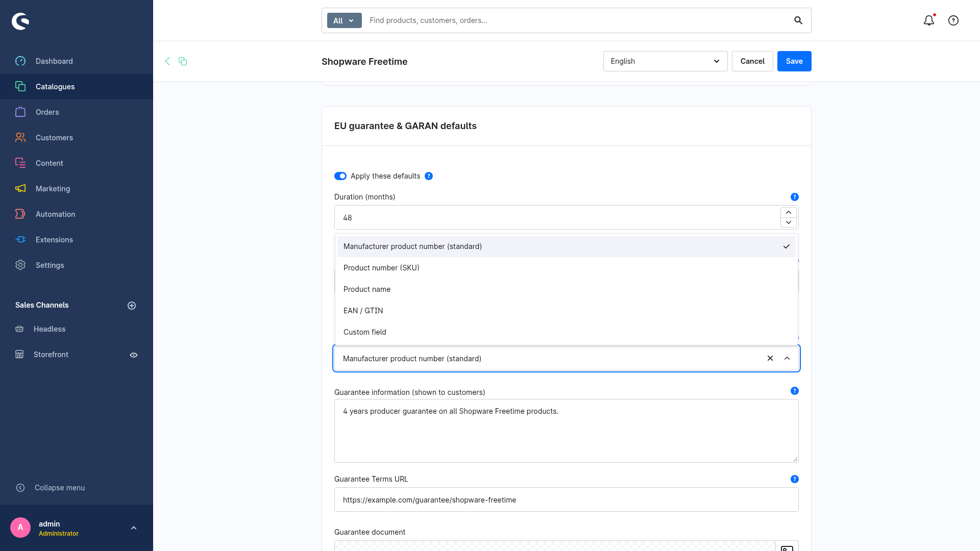Screen dimensions: 980x551
Task: Click the Customers people icon
Action: [20, 138]
